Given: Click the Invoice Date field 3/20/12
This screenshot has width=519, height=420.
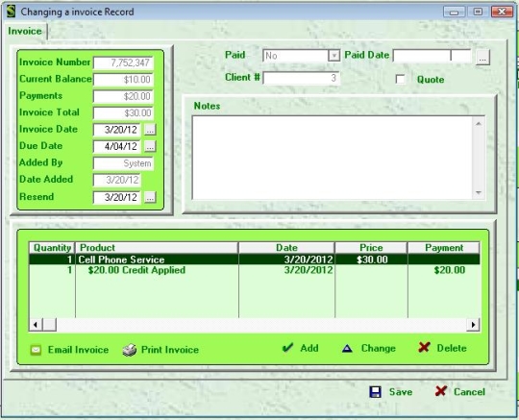Looking at the screenshot, I should [x=117, y=130].
